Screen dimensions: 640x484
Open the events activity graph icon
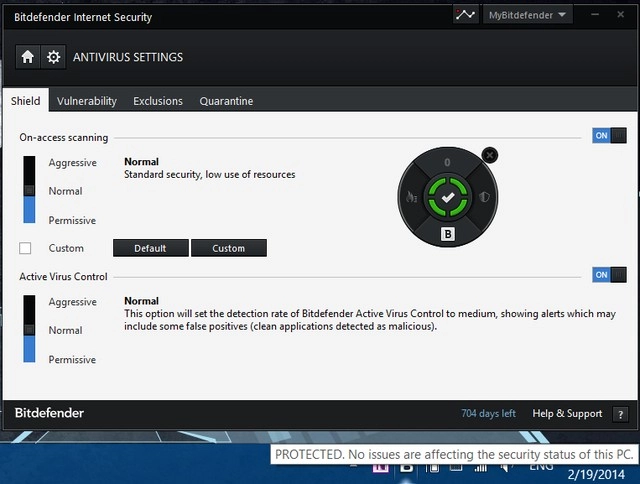pyautogui.click(x=466, y=15)
